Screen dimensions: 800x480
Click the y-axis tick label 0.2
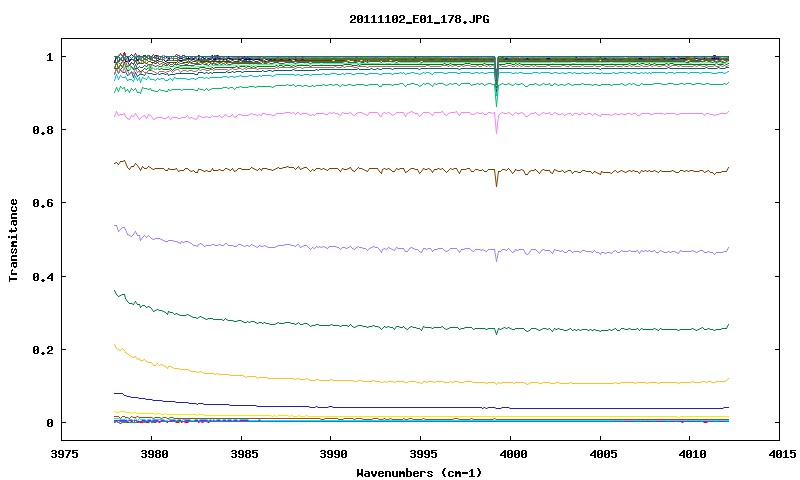click(43, 350)
